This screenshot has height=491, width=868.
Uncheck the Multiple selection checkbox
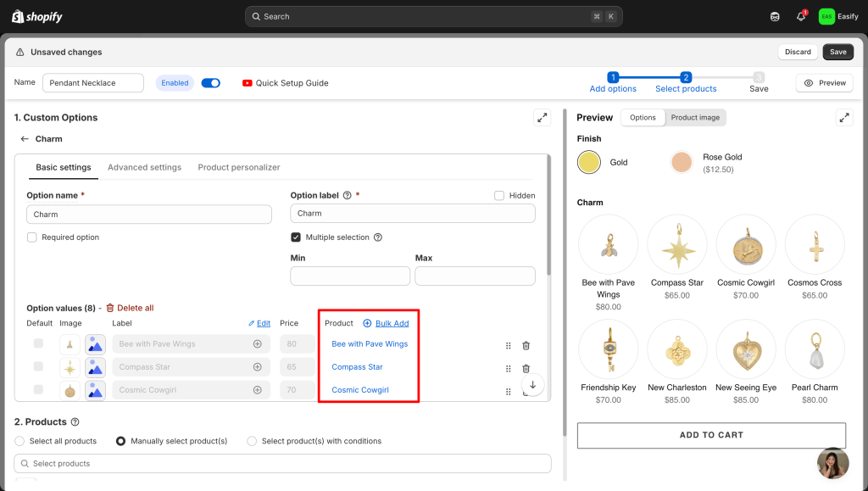296,237
